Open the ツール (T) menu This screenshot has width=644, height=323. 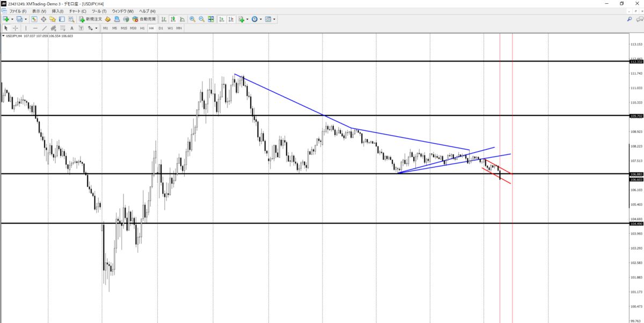click(x=99, y=11)
